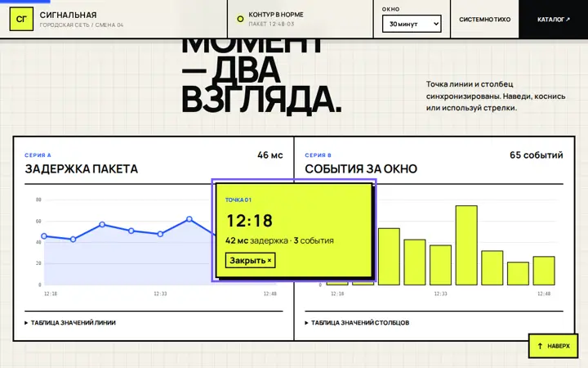Viewport: 588px width, 368px height.
Task: Select the last bar above the 12:48 label
Action: coord(544,271)
